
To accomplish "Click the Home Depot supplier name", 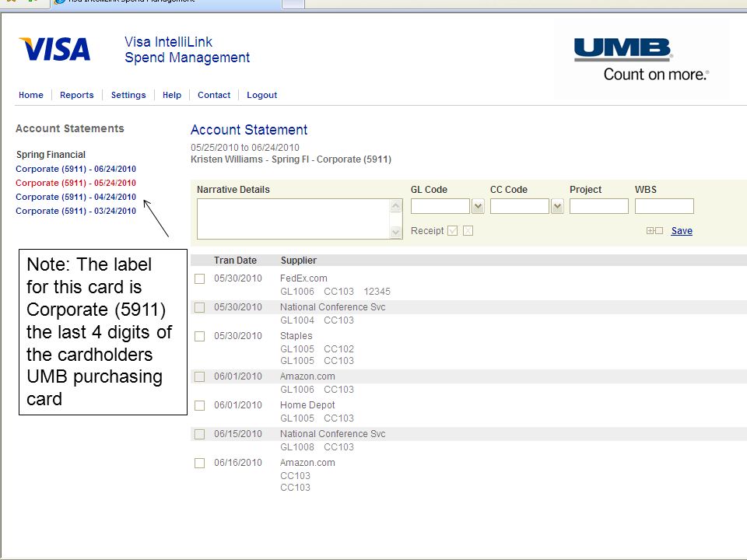I will point(307,404).
